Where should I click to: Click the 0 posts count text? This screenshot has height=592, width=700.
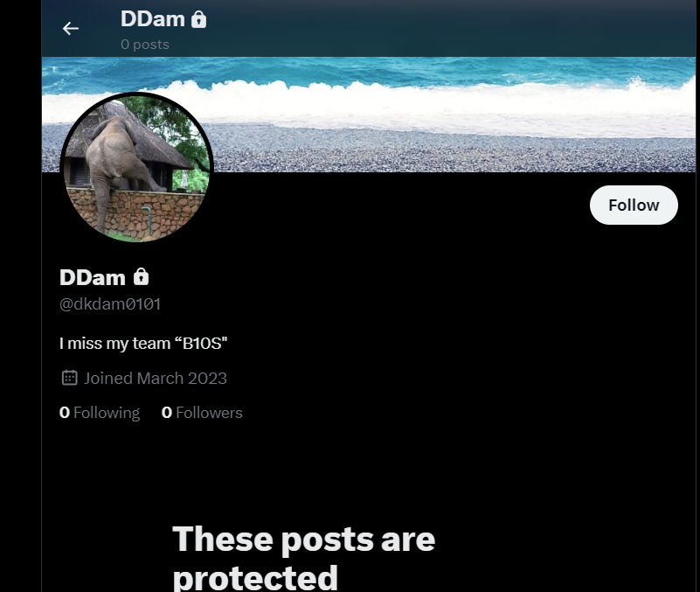click(145, 45)
